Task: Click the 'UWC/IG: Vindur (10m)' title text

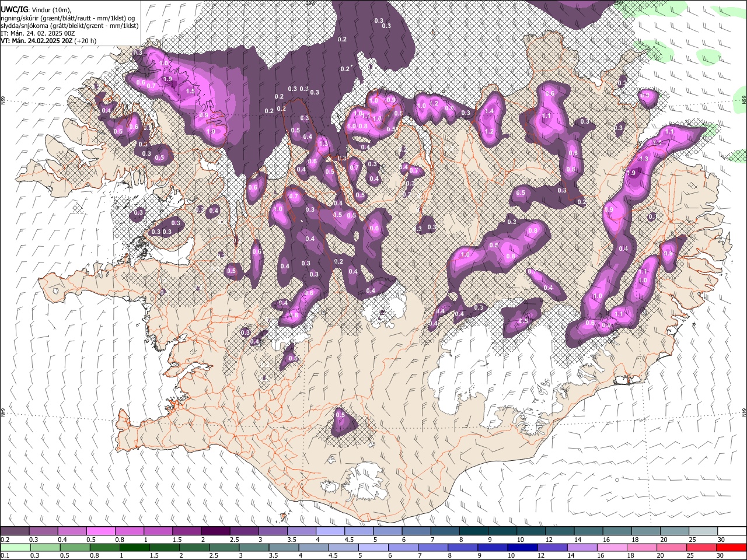Action: pyautogui.click(x=36, y=9)
